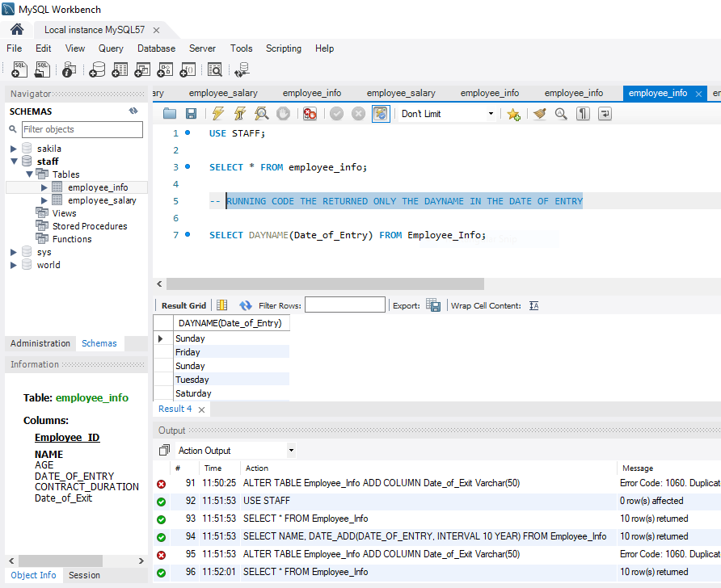Click the Result Grid button below the editor
Viewport: 721px width, 588px height.
(x=183, y=304)
